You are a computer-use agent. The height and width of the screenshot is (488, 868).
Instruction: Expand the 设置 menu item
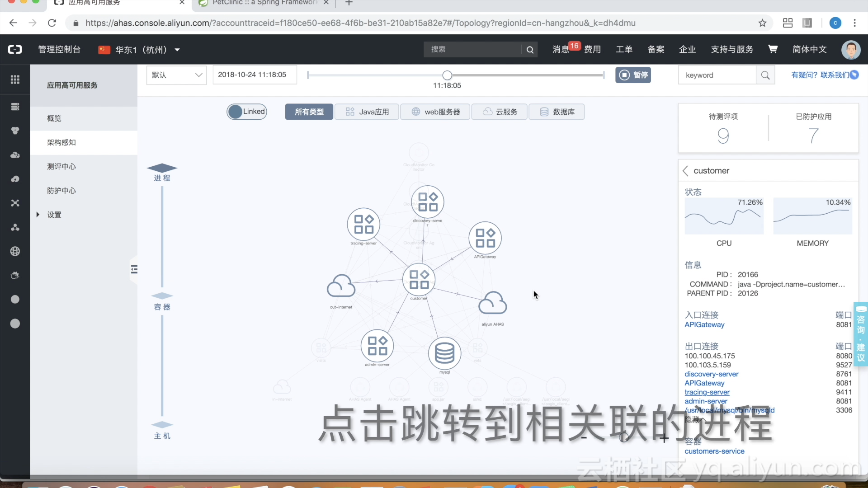pos(54,215)
